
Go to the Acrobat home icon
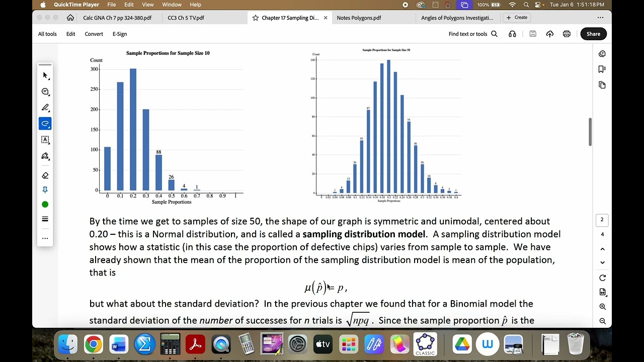[x=70, y=18]
